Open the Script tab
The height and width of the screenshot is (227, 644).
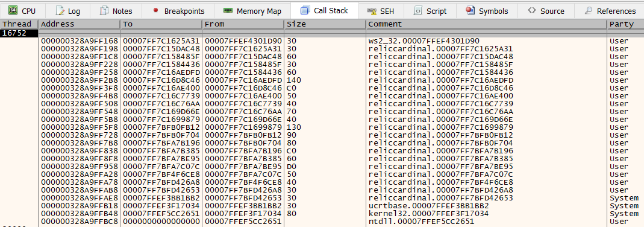pos(430,11)
